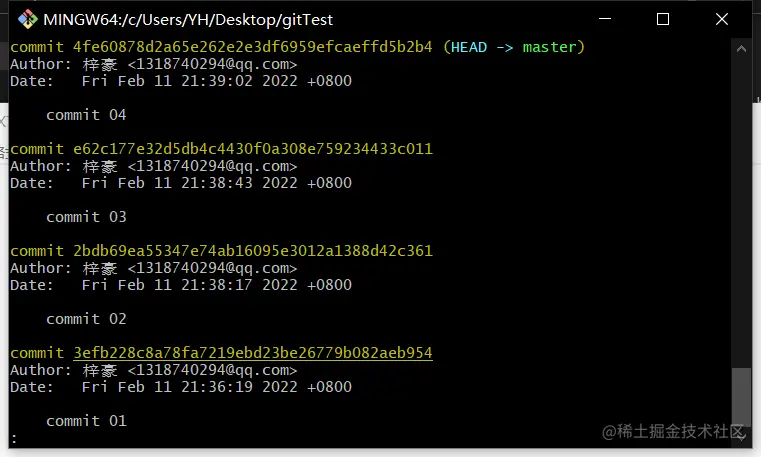Click the commit hash starting 2bdb69ea5534
The height and width of the screenshot is (457, 761).
252,251
